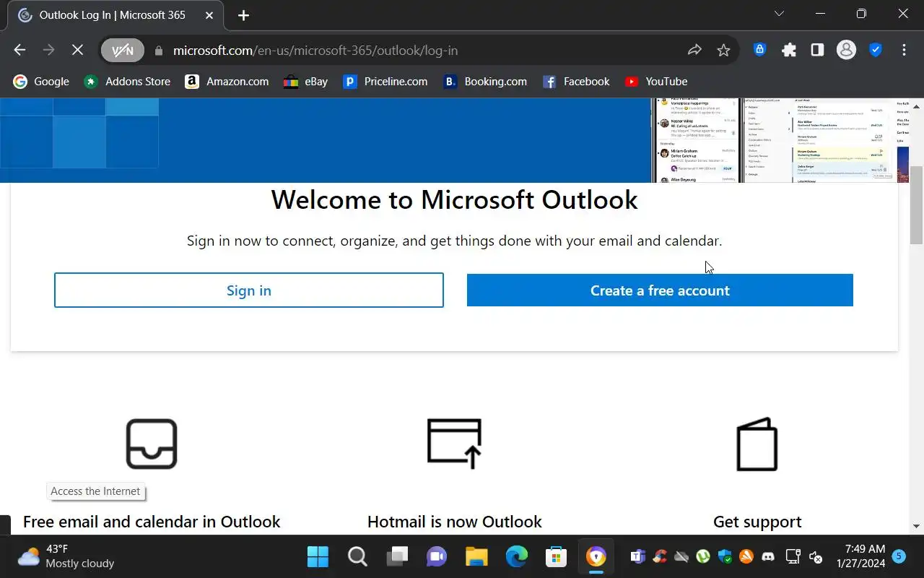The height and width of the screenshot is (578, 924).
Task: Open the browser three-dot menu
Action: click(904, 50)
